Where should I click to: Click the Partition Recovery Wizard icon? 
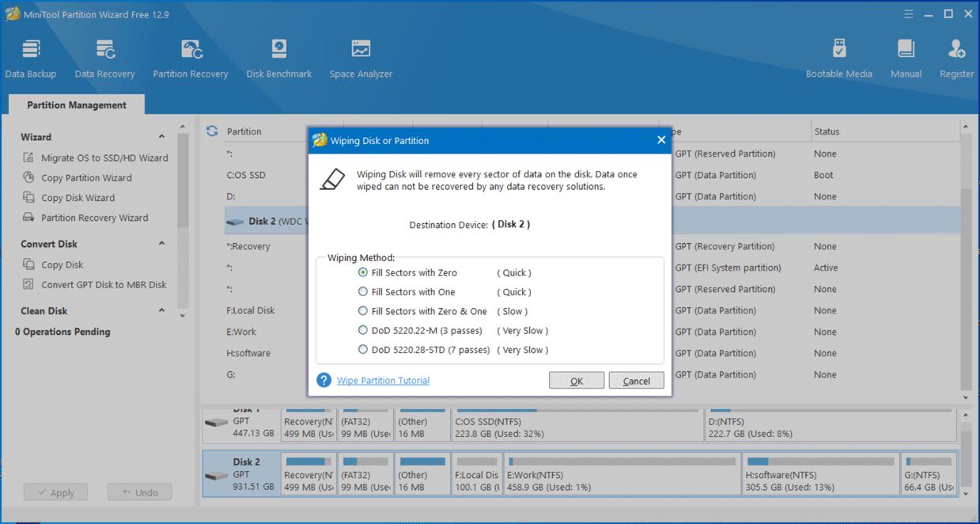coord(28,217)
